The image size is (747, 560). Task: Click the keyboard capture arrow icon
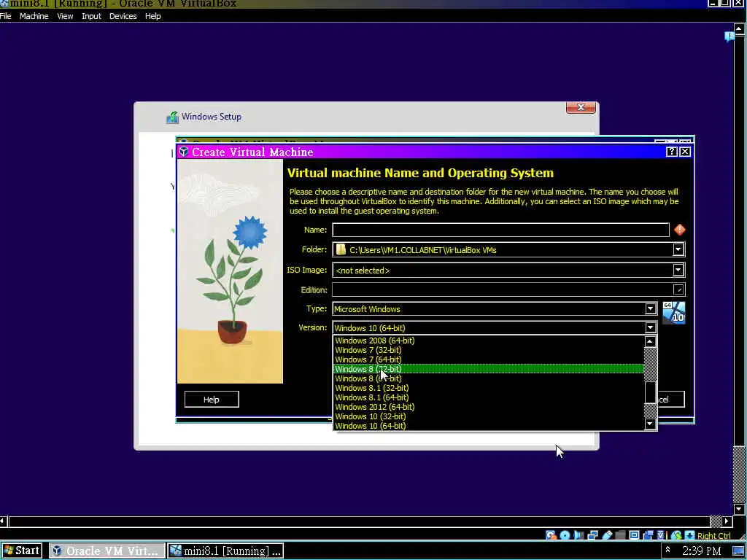pos(689,535)
